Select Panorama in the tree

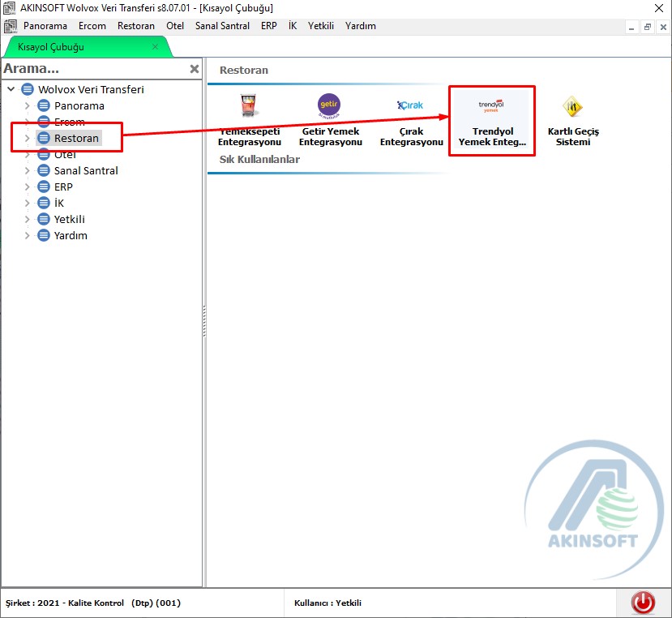pyautogui.click(x=79, y=105)
